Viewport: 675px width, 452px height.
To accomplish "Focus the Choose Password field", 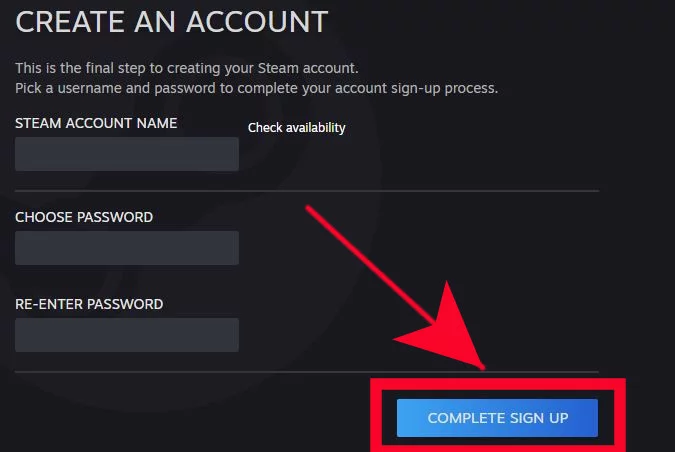I will click(x=127, y=248).
